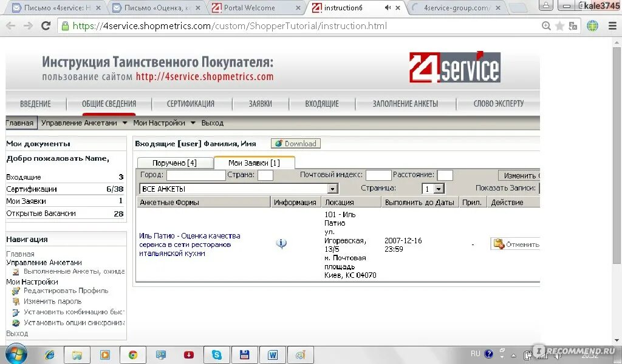622x364 pixels.
Task: Click Выход in the gray menu bar
Action: pos(212,123)
